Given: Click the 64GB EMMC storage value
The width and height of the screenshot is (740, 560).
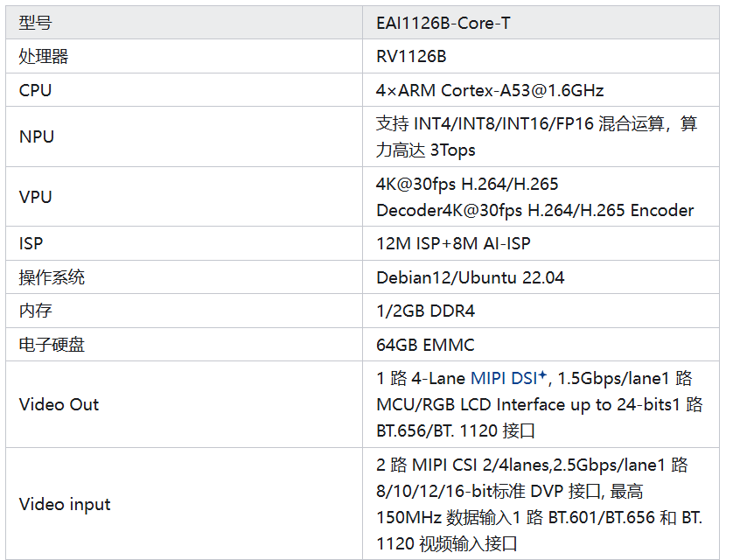Looking at the screenshot, I should click(x=425, y=345).
